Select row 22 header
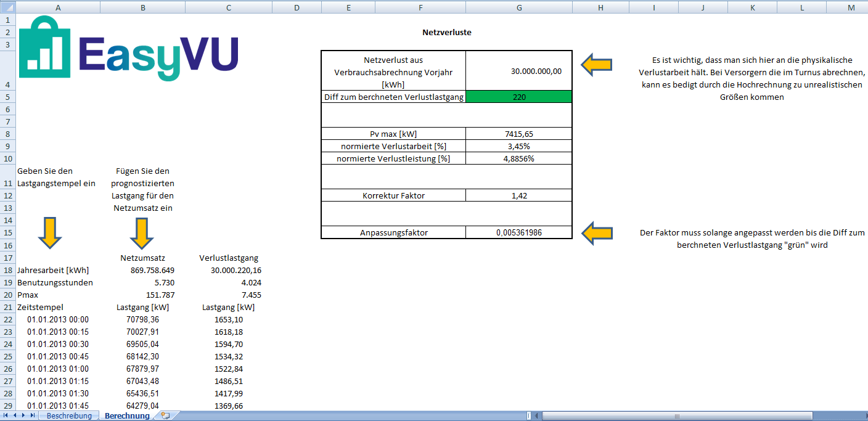The height and width of the screenshot is (421, 868). coord(8,319)
